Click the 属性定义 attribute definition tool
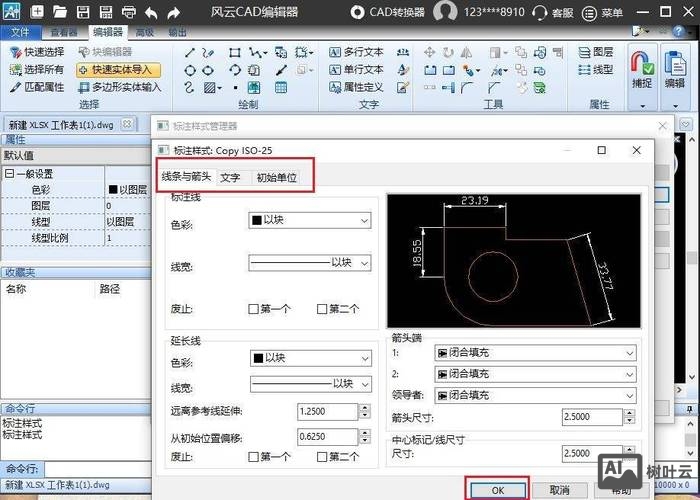Image resolution: width=700 pixels, height=500 pixels. pos(356,87)
